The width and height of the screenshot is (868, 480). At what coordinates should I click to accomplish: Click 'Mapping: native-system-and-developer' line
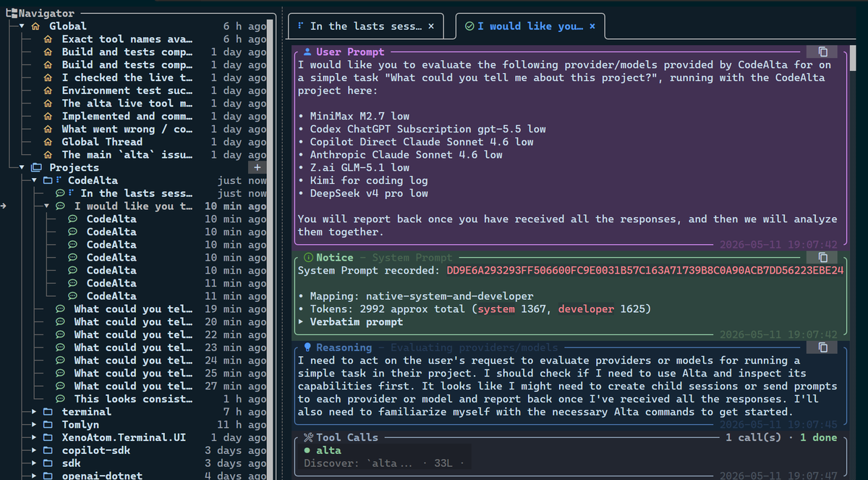point(422,296)
